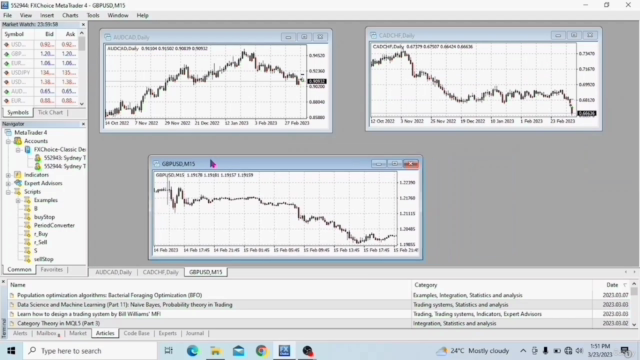
Task: Expand the Expert Advisors tree node
Action: (8, 183)
